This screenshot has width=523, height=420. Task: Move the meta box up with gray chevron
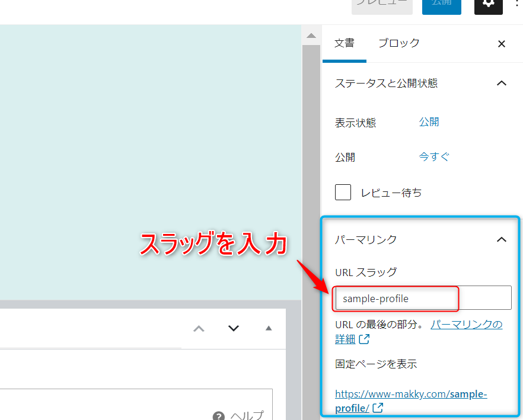click(x=199, y=329)
